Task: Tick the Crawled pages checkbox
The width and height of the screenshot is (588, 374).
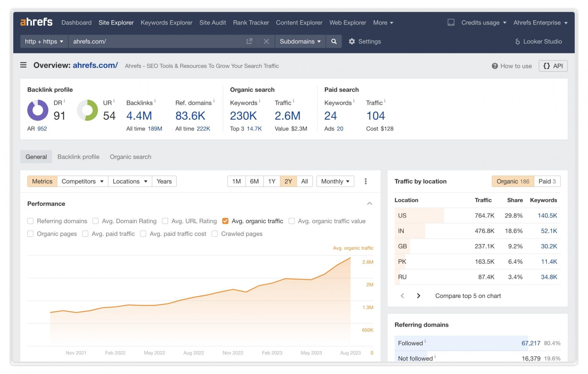Action: pos(214,234)
